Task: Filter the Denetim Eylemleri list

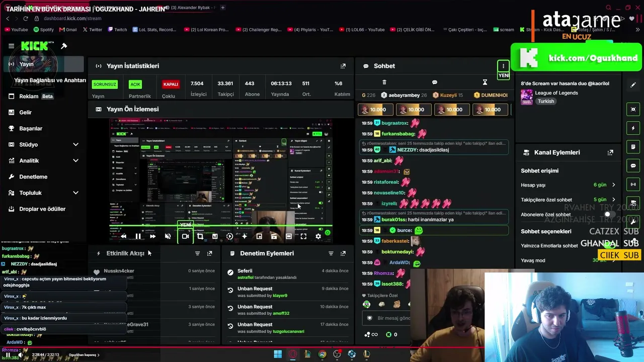Action: pyautogui.click(x=331, y=253)
